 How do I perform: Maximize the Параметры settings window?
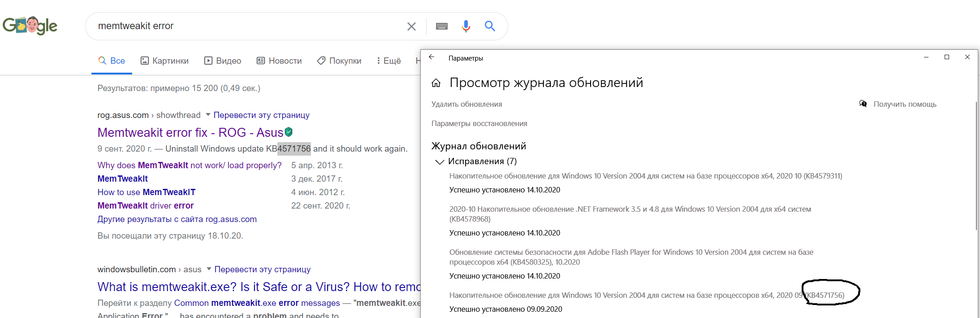coord(947,57)
